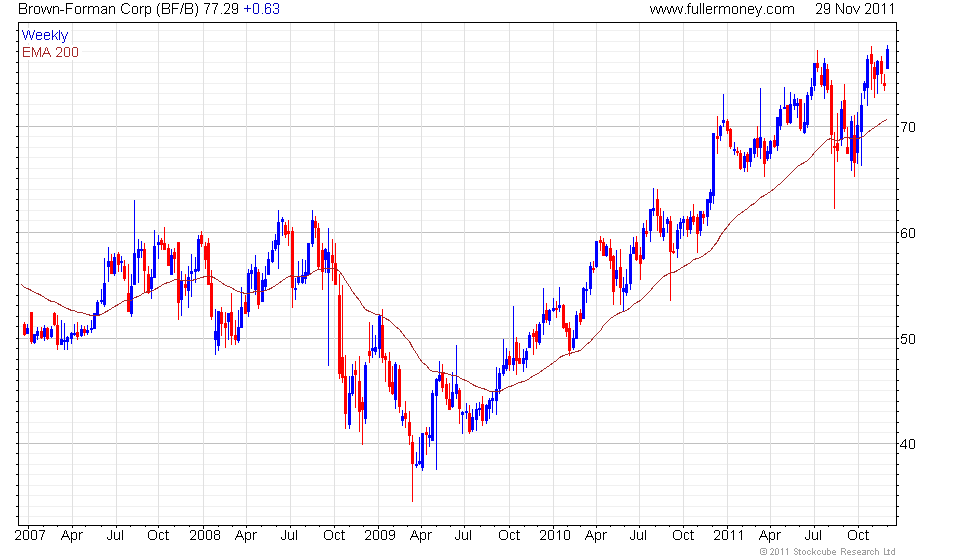Click the Oct label after 2011
Viewport: 980px width, 560px height.
click(x=858, y=536)
